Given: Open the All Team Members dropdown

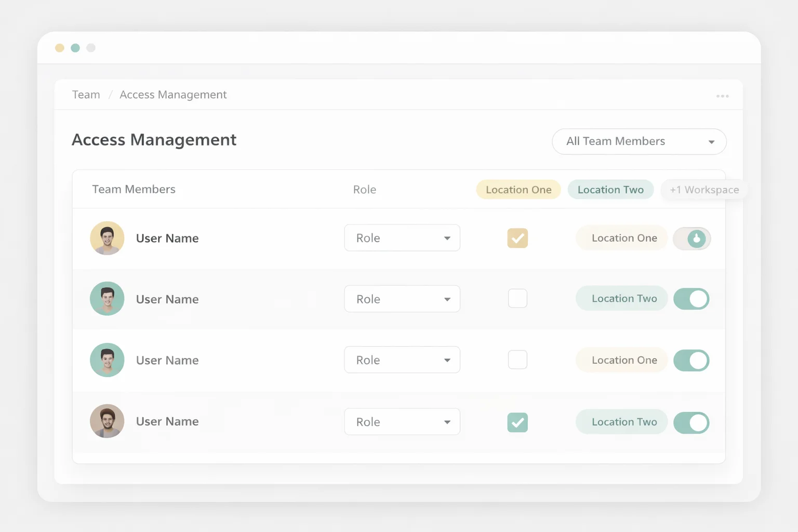Looking at the screenshot, I should [639, 141].
